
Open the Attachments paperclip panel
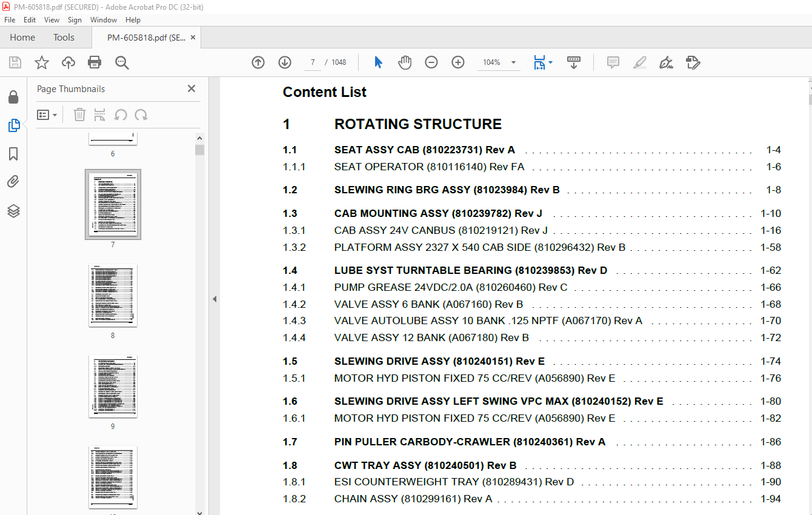click(x=13, y=182)
